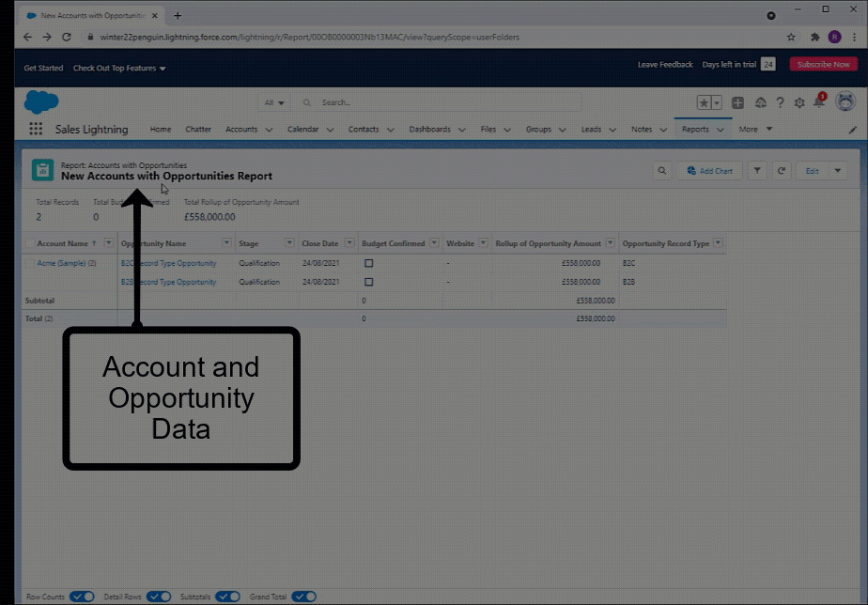Click the Help question mark icon
Viewport: 868px width, 605px height.
[780, 102]
